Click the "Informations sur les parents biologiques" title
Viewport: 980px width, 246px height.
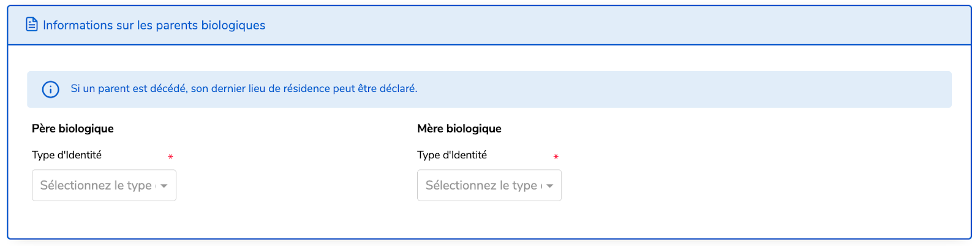point(154,25)
